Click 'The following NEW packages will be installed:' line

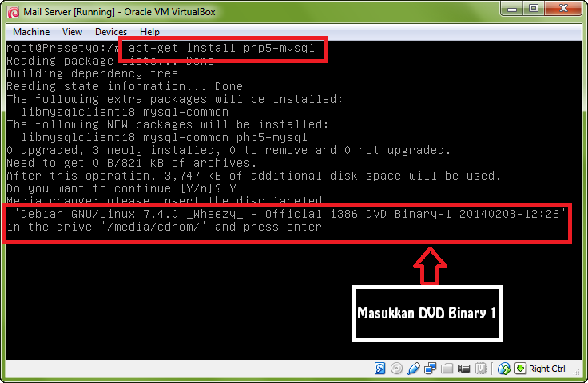[168, 124]
